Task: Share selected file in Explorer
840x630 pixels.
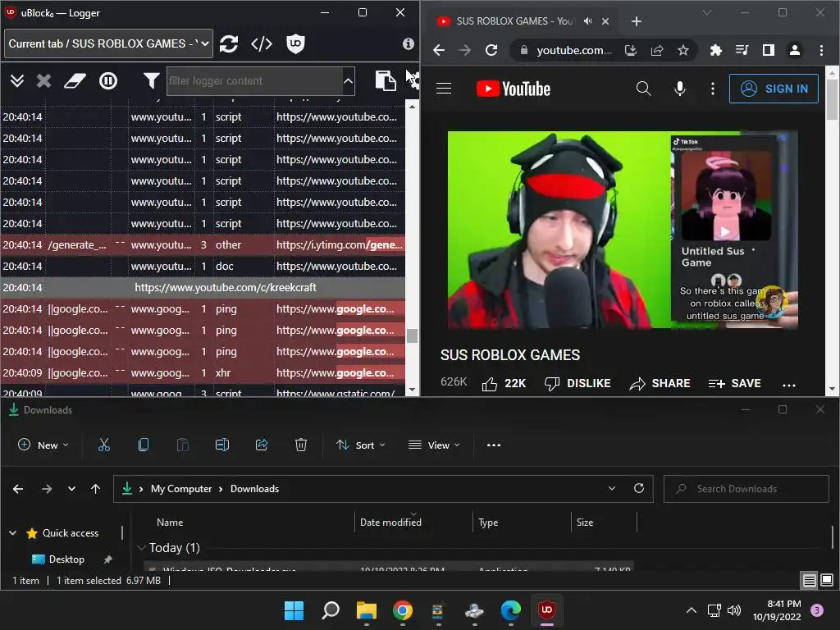Action: [262, 445]
